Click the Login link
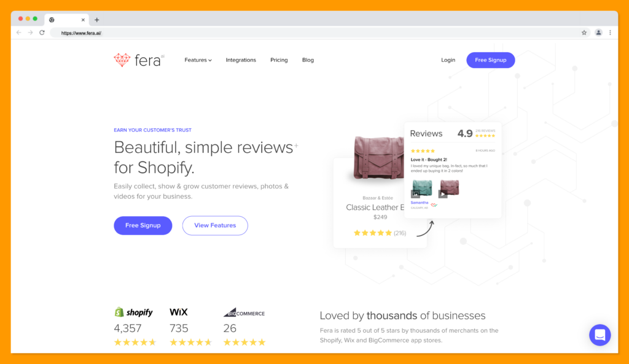This screenshot has height=364, width=629. [x=448, y=60]
